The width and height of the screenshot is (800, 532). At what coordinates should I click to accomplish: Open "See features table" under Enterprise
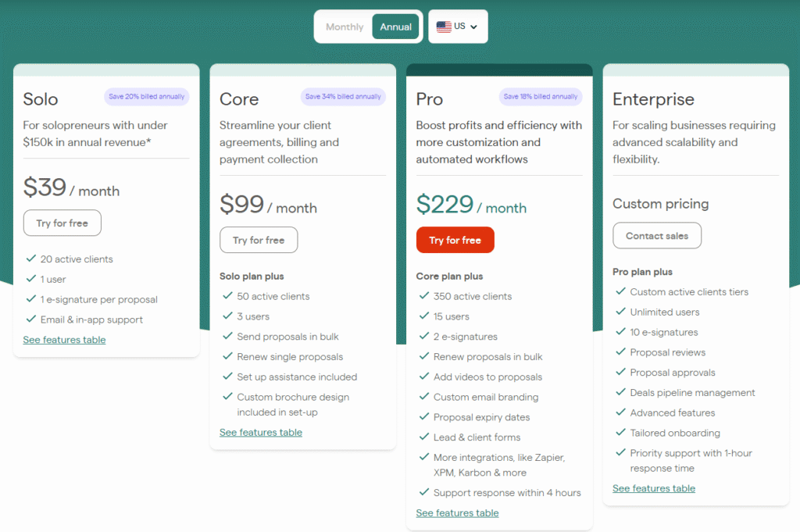(654, 488)
